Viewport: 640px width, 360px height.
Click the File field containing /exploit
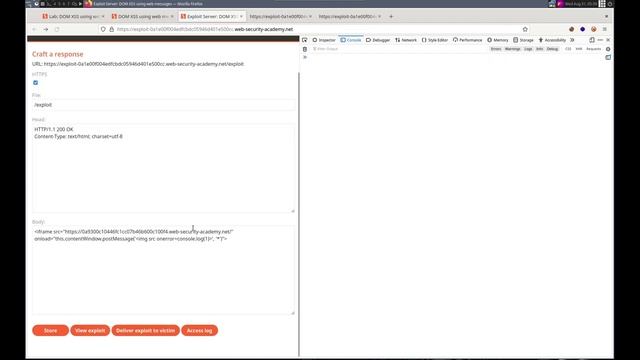[163, 105]
